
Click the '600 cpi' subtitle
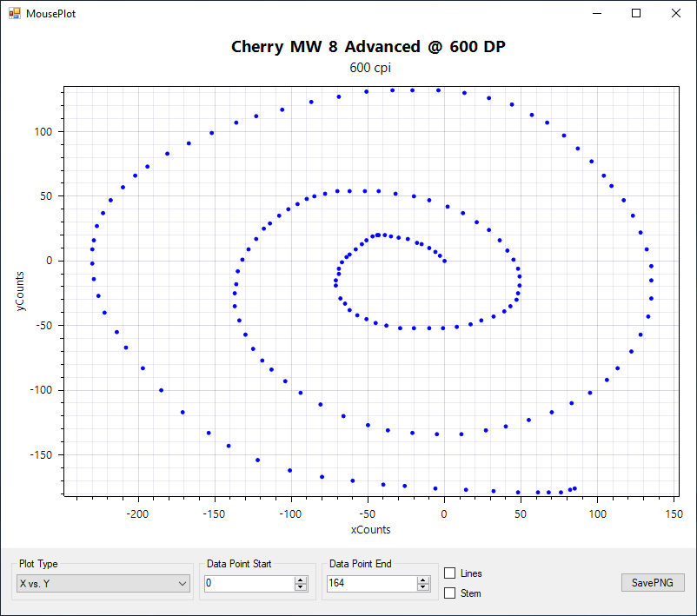[x=370, y=68]
